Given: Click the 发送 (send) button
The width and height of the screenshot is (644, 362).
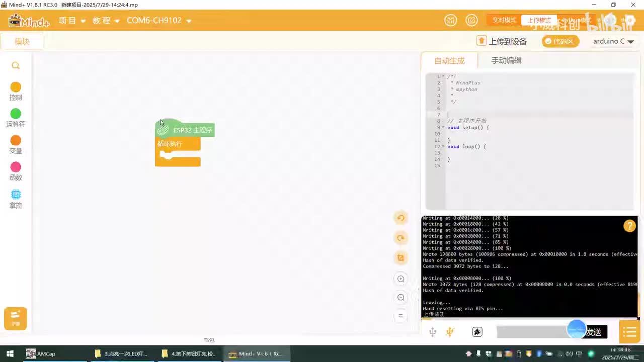Looking at the screenshot, I should coord(595,332).
